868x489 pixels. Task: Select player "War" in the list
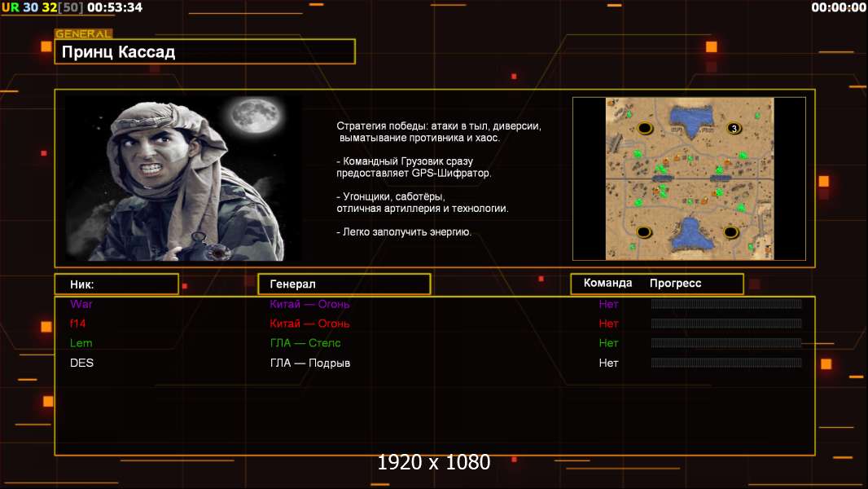(81, 304)
